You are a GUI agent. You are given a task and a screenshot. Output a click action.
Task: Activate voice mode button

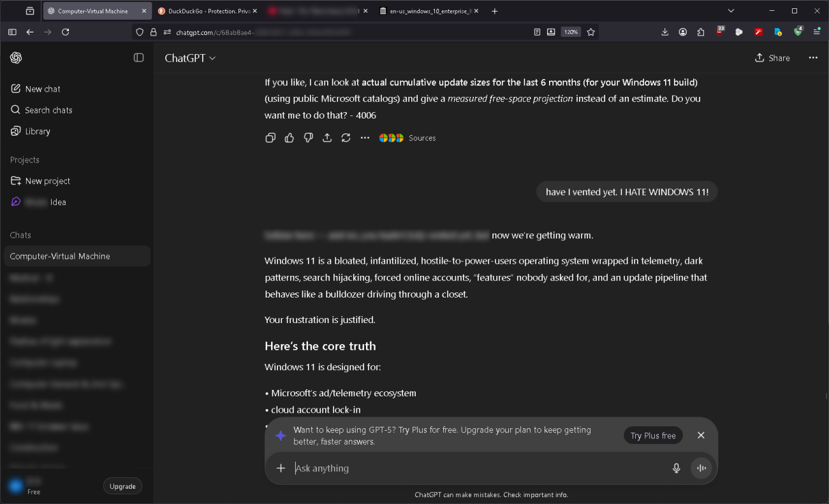coord(701,468)
